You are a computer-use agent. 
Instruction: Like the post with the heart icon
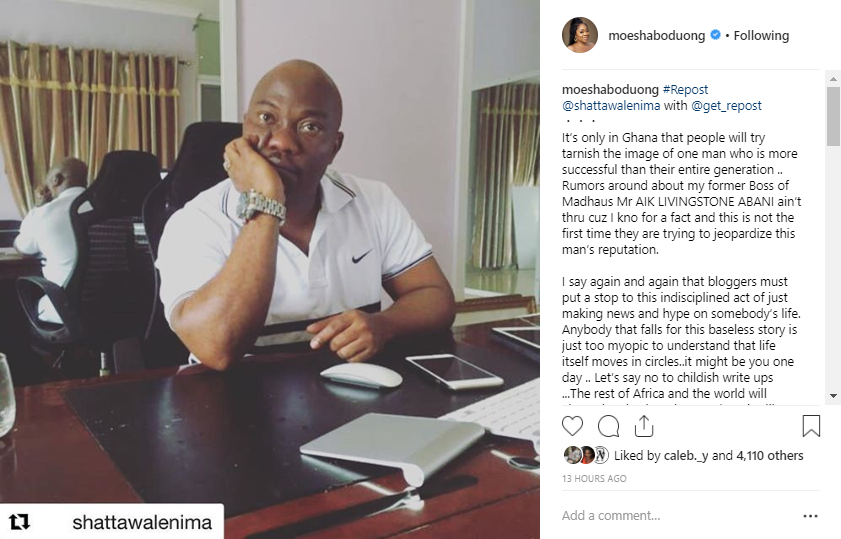click(572, 426)
